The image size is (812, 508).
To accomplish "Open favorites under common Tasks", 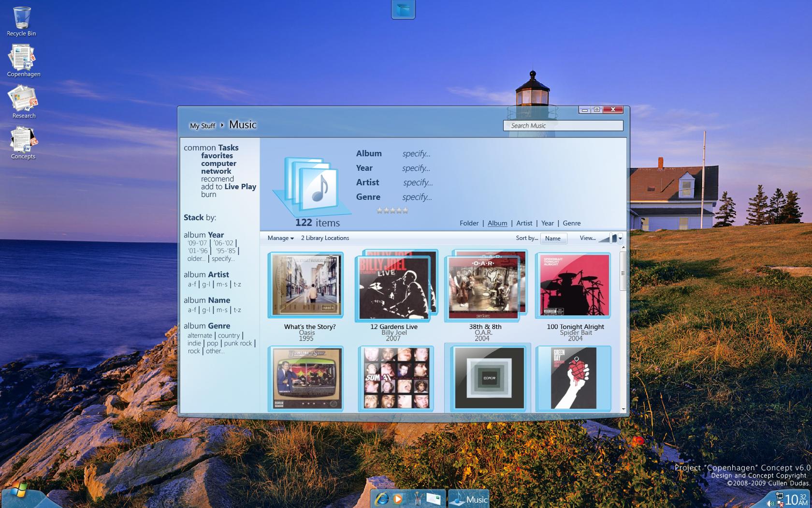I will point(217,156).
